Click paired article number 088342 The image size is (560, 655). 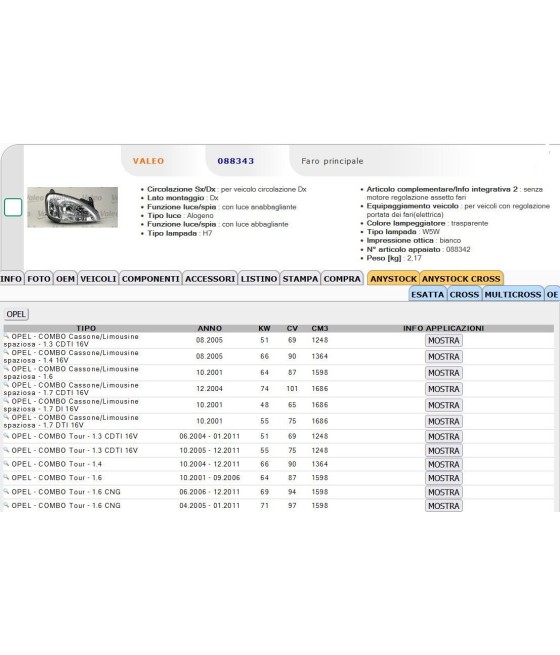pos(458,249)
